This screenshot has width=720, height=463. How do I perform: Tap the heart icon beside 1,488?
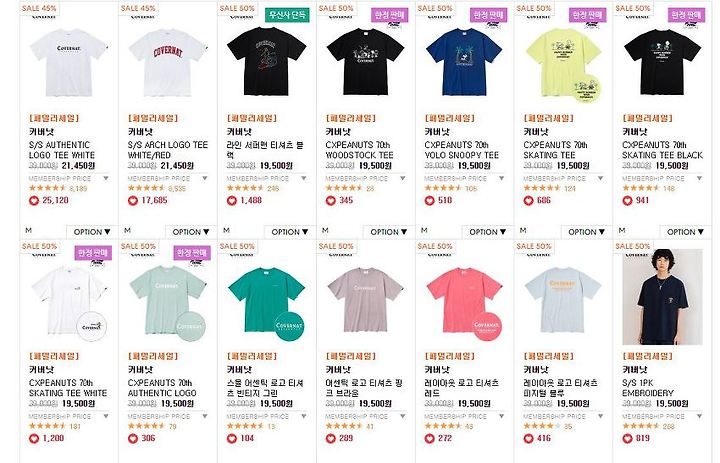point(232,201)
